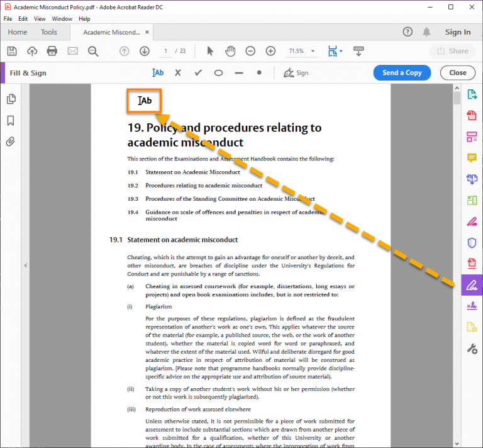The width and height of the screenshot is (483, 448).
Task: Click the current page number field
Action: click(x=166, y=51)
